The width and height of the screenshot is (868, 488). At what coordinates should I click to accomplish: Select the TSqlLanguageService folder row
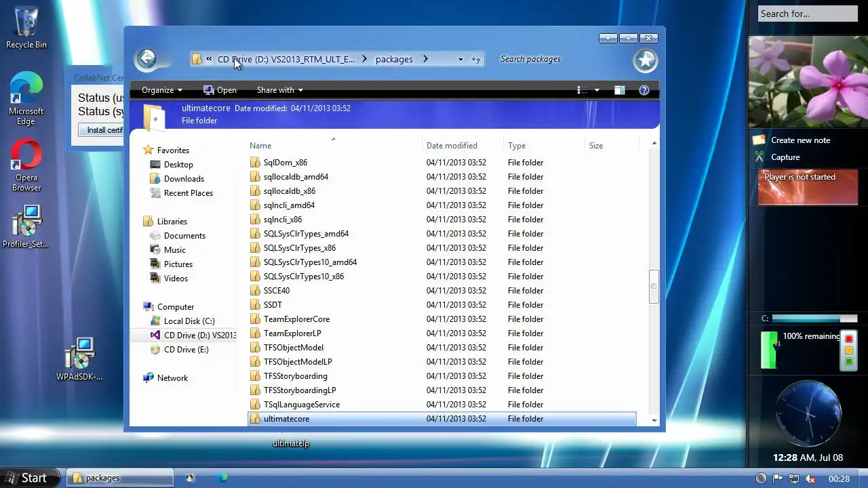tap(441, 405)
